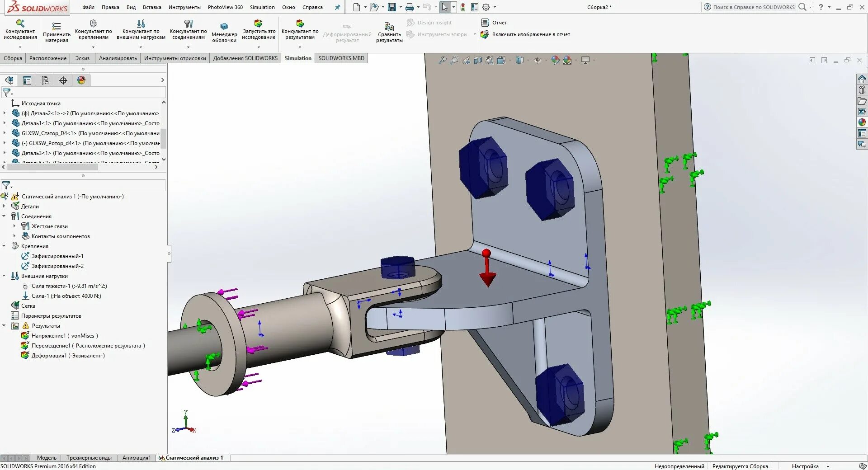Click the Open file folder icon
Viewport: 868px width, 470px height.
point(373,7)
